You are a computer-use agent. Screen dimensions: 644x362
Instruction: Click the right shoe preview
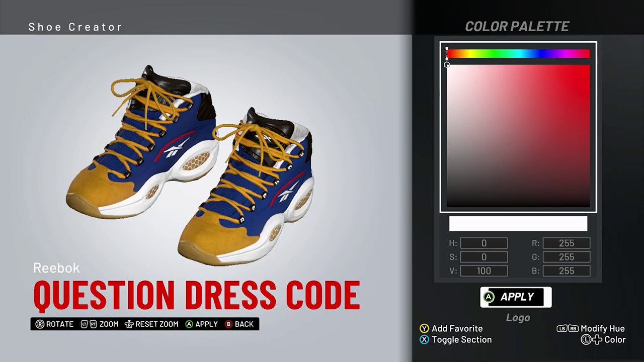(247, 186)
